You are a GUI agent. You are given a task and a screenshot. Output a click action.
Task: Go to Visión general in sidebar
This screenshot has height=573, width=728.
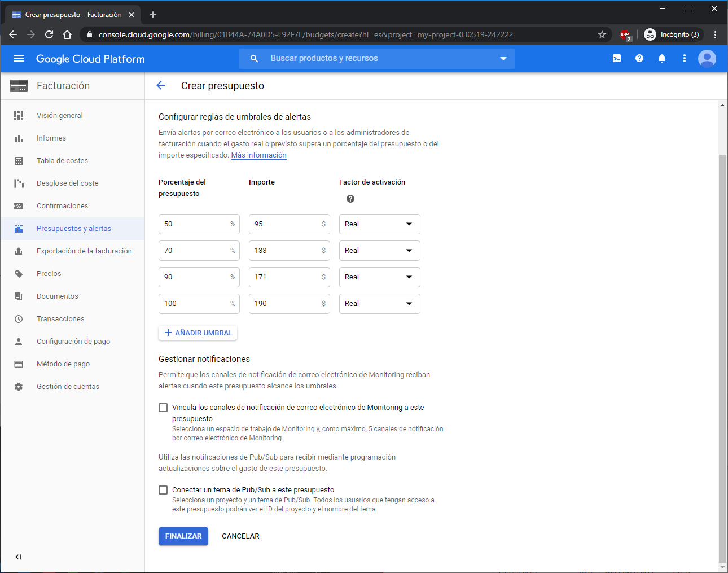coord(59,116)
